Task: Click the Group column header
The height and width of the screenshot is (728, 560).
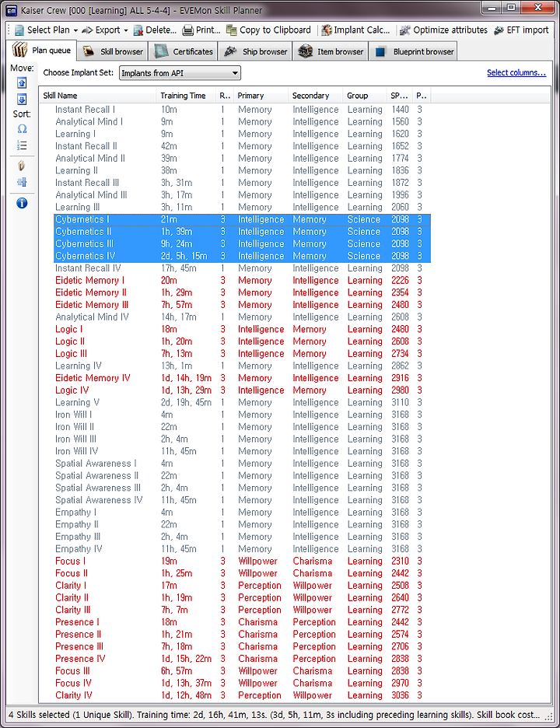Action: pos(365,96)
